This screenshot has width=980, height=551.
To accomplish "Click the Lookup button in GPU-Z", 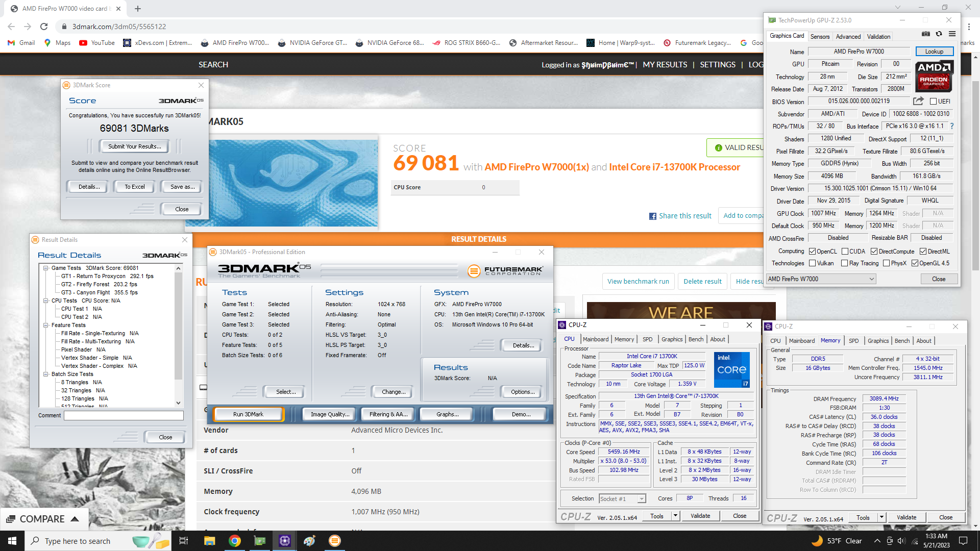I will point(934,52).
